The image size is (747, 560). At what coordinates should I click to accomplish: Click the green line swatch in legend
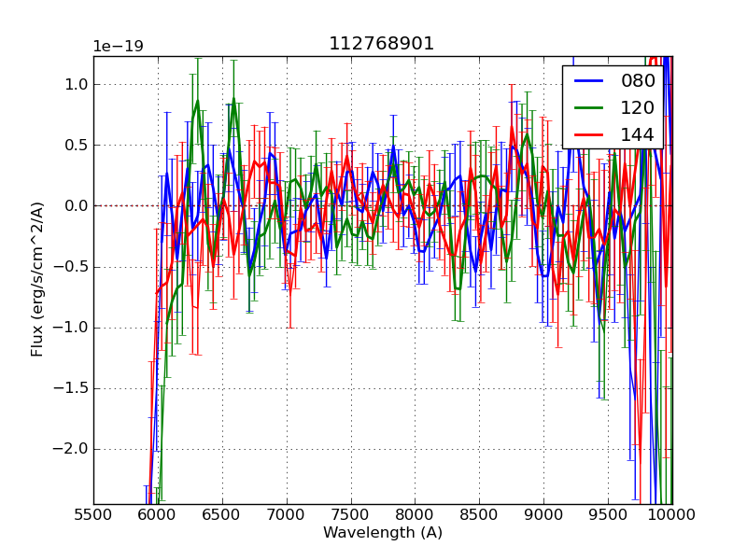[590, 107]
